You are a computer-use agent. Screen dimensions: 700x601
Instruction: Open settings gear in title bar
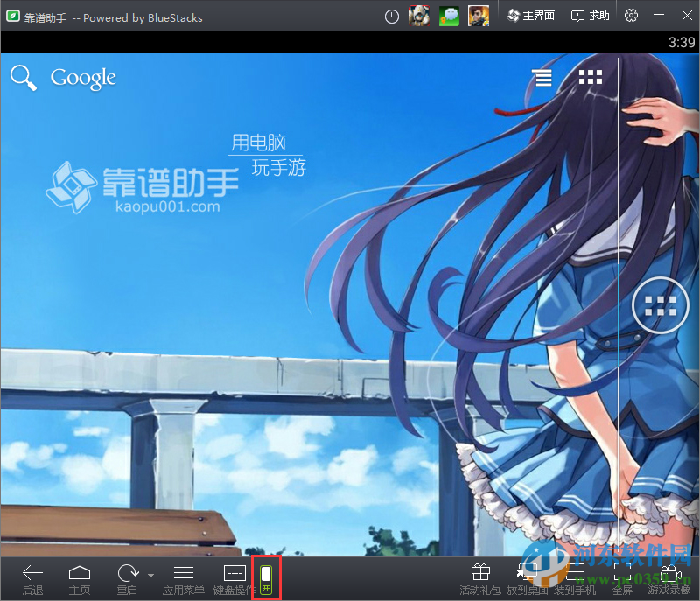[x=631, y=16]
